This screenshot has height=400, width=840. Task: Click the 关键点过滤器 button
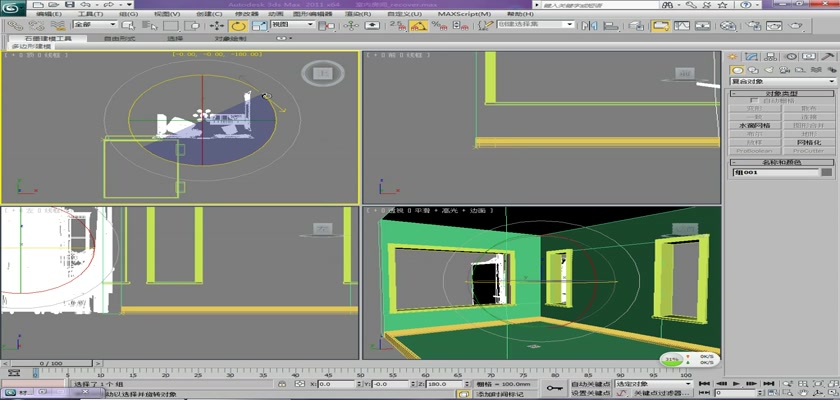pyautogui.click(x=660, y=393)
